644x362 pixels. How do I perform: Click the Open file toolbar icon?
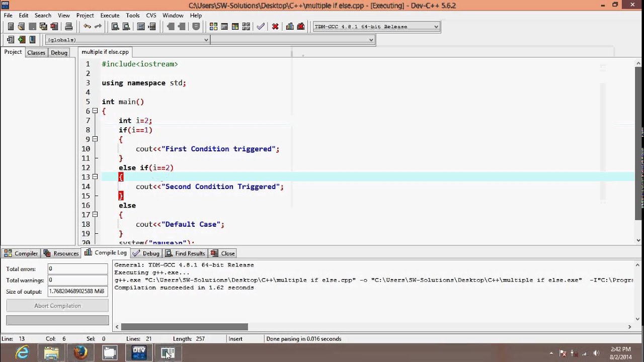21,27
